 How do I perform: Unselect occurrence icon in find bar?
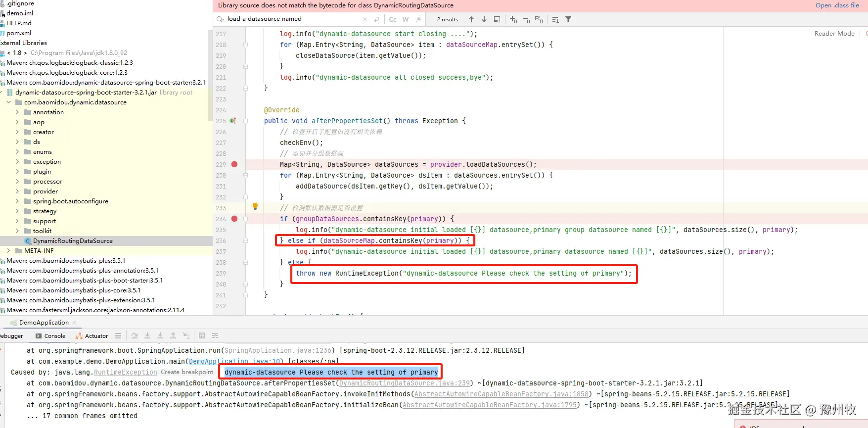coord(526,20)
